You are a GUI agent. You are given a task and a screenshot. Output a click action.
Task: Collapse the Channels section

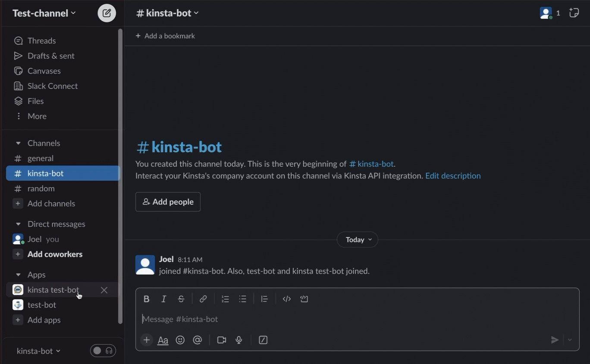pos(18,143)
